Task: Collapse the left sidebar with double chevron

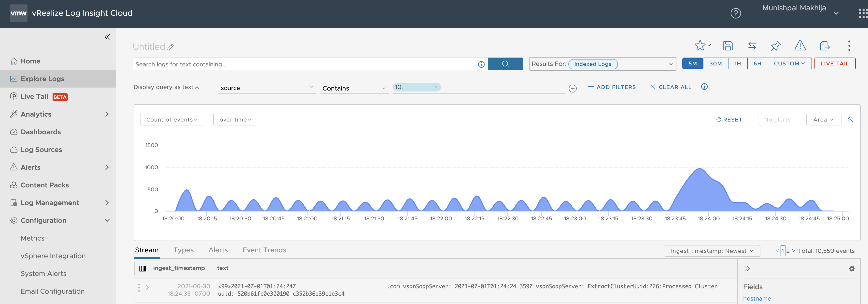Action: [107, 37]
